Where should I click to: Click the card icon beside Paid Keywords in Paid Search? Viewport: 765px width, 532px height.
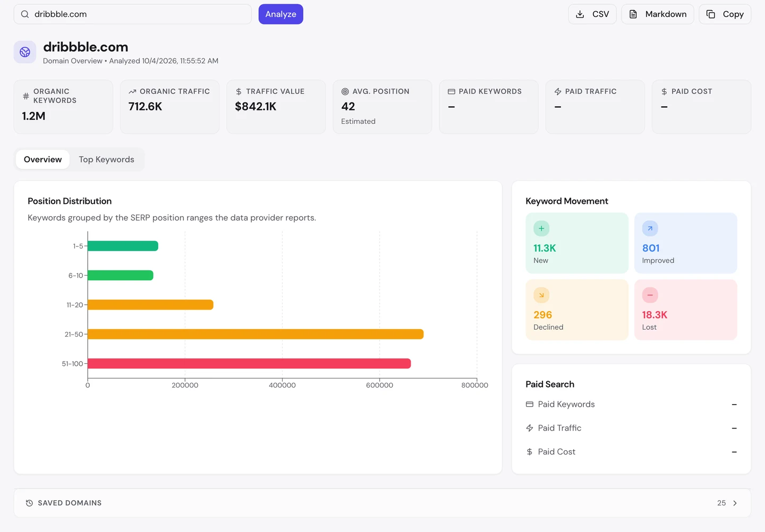pos(530,405)
